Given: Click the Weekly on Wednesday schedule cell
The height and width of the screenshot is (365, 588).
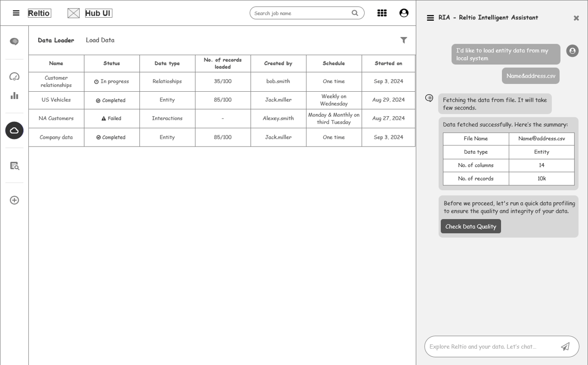Looking at the screenshot, I should (x=334, y=100).
